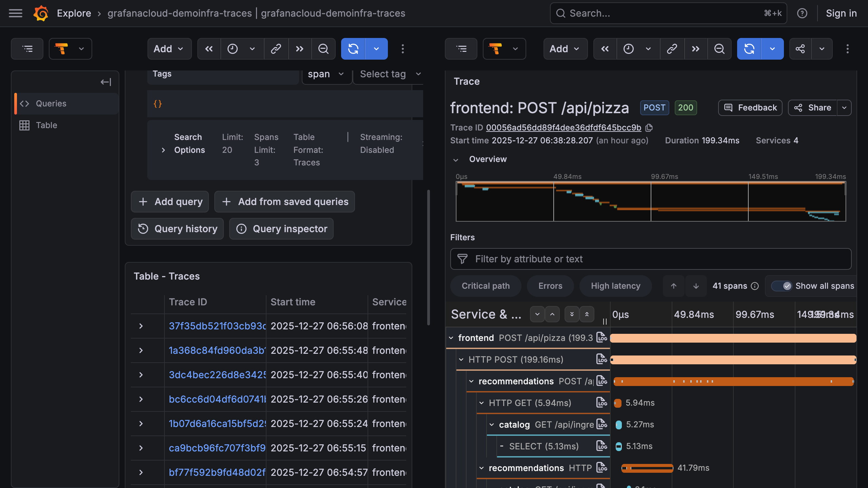Open the help question mark icon
Screen dimensions: 868x488
point(802,13)
